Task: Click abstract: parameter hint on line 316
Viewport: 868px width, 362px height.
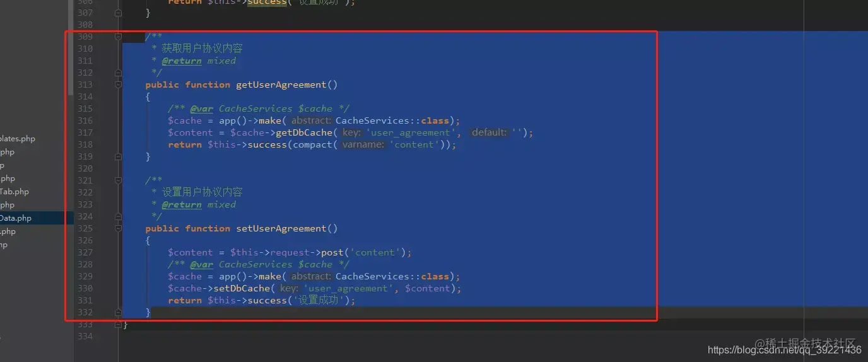Action: tap(311, 120)
